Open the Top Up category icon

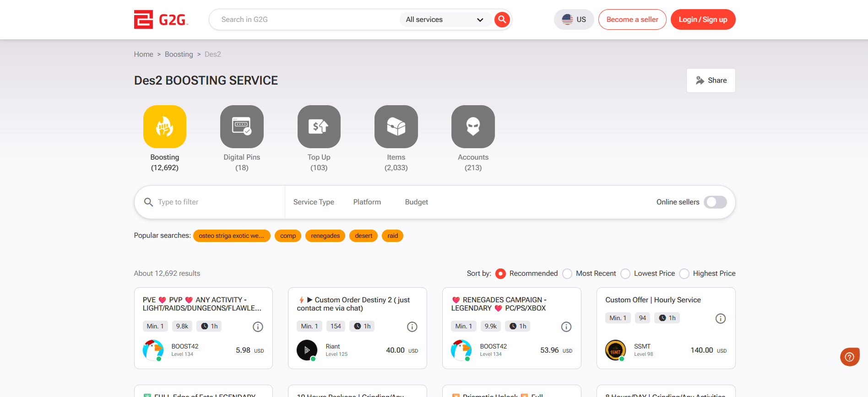(319, 127)
